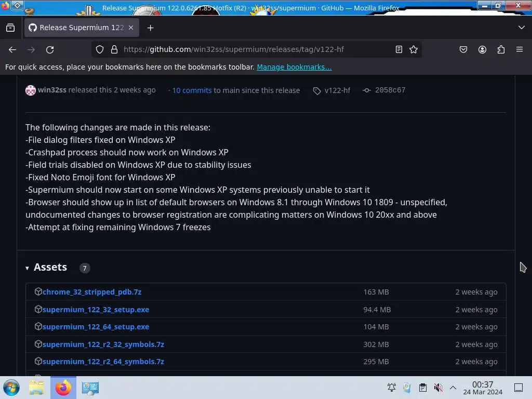Click the commit icon beside 2058c67

[367, 90]
